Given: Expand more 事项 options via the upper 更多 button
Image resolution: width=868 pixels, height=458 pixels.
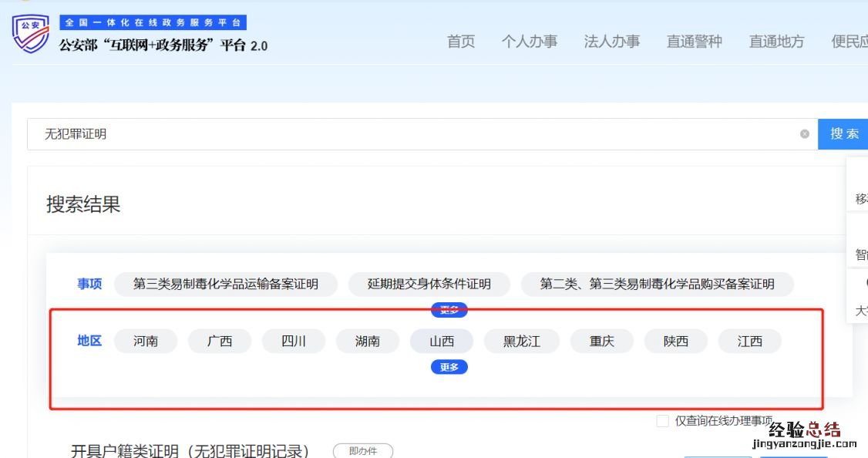Looking at the screenshot, I should [449, 310].
